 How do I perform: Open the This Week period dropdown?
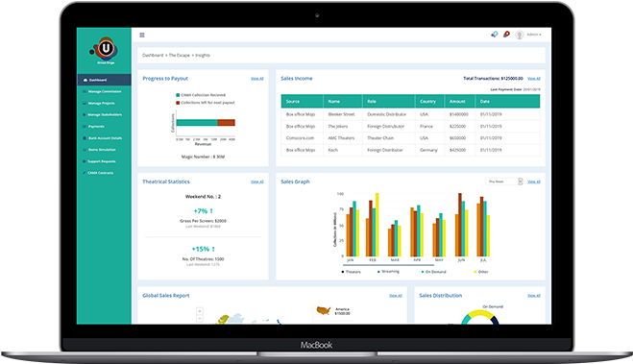pyautogui.click(x=504, y=182)
